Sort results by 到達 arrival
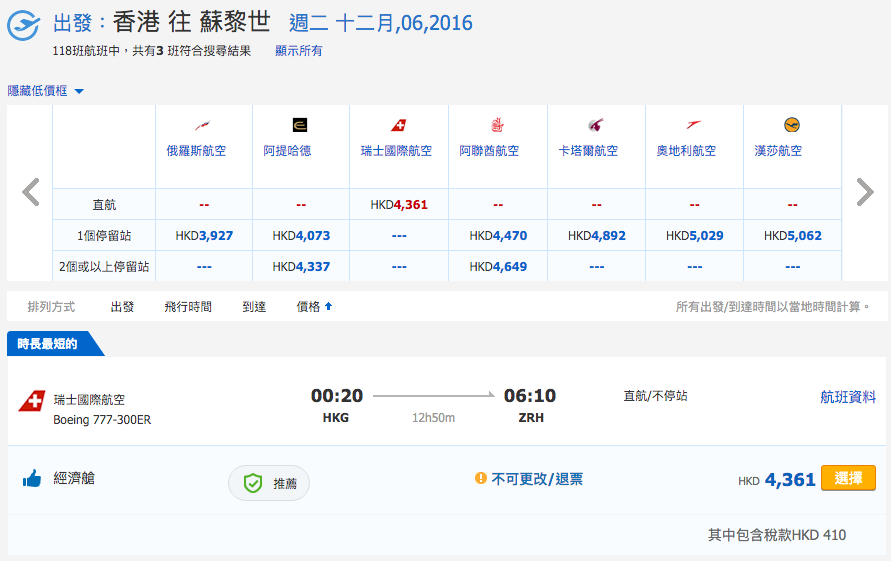 pyautogui.click(x=254, y=307)
